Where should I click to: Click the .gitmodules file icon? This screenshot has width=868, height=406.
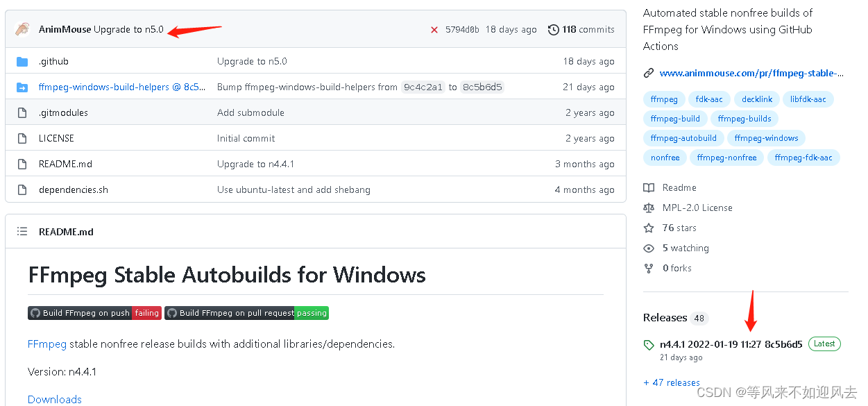[22, 113]
